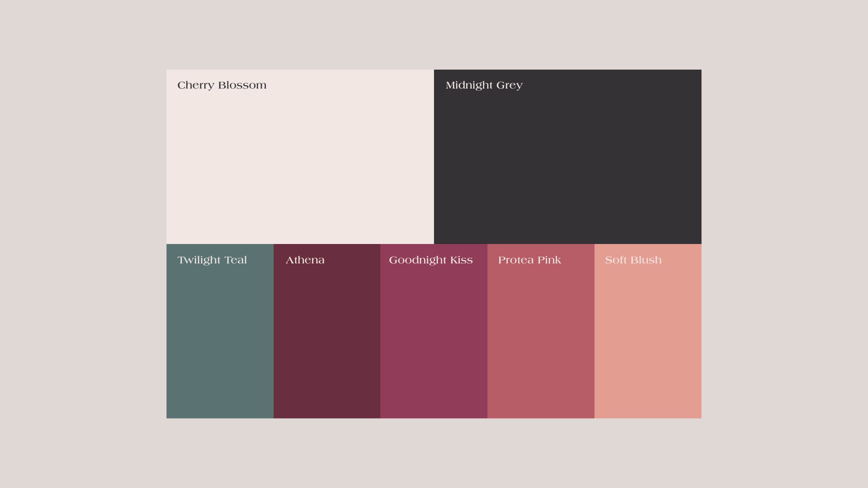Click the "Twilight Teal" text label
Viewport: 868px width, 488px height.
coord(212,260)
